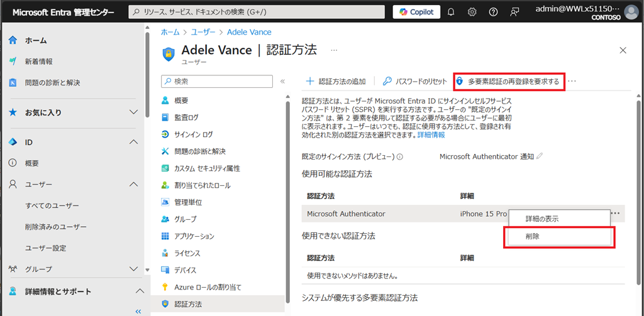
Task: Choose 詳細の表示 from context menu
Action: pyautogui.click(x=559, y=219)
